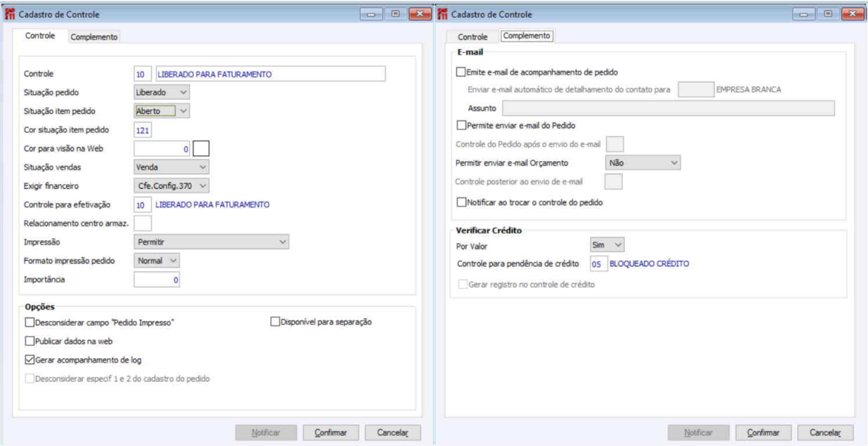Click the 'Cor situação item pedido' field
This screenshot has height=446, width=868.
point(142,130)
